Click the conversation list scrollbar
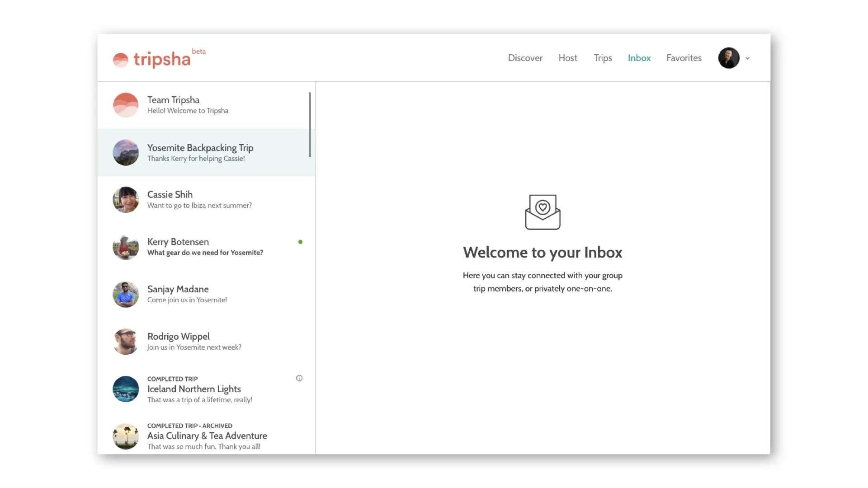Image resolution: width=868 pixels, height=488 pixels. coord(310,125)
